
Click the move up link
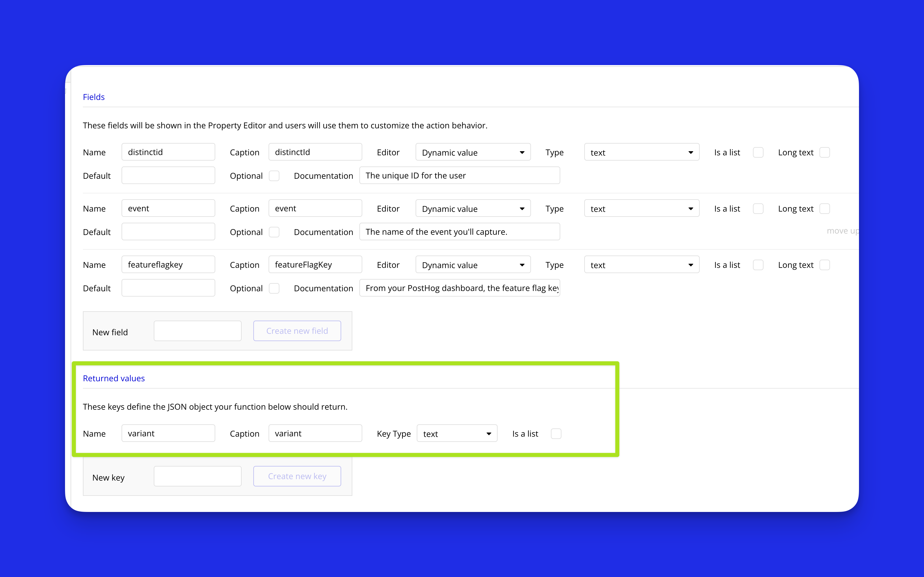point(842,231)
